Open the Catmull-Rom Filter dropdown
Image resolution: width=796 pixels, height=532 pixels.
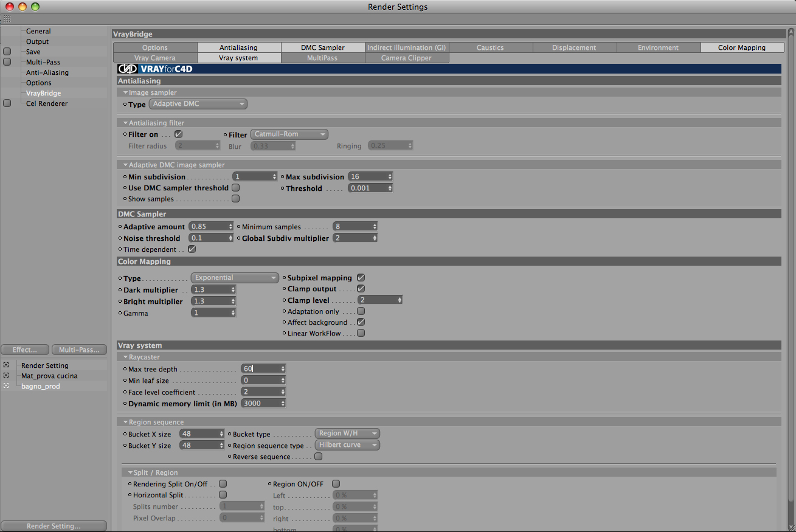pyautogui.click(x=289, y=134)
